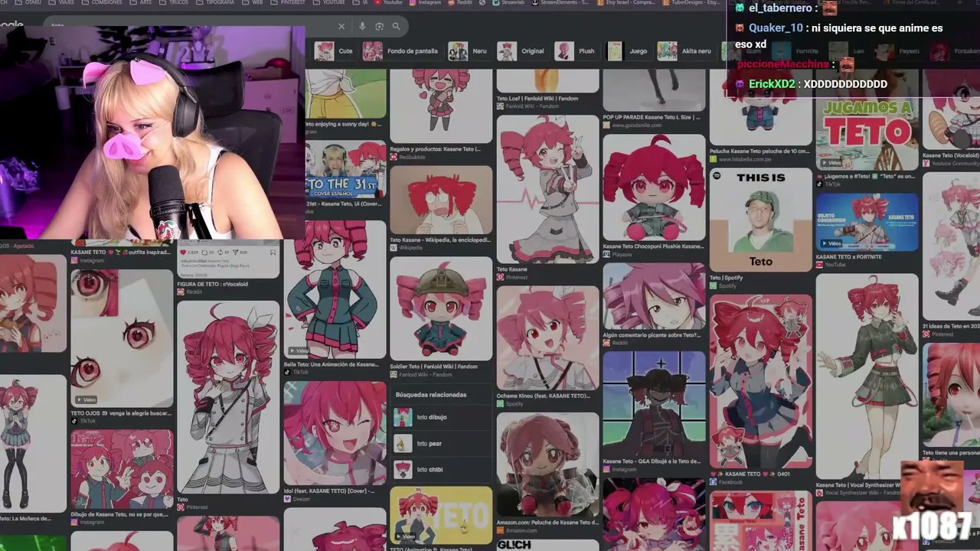Open 'TO THE 31ST cover español' thumbnail

tap(345, 169)
